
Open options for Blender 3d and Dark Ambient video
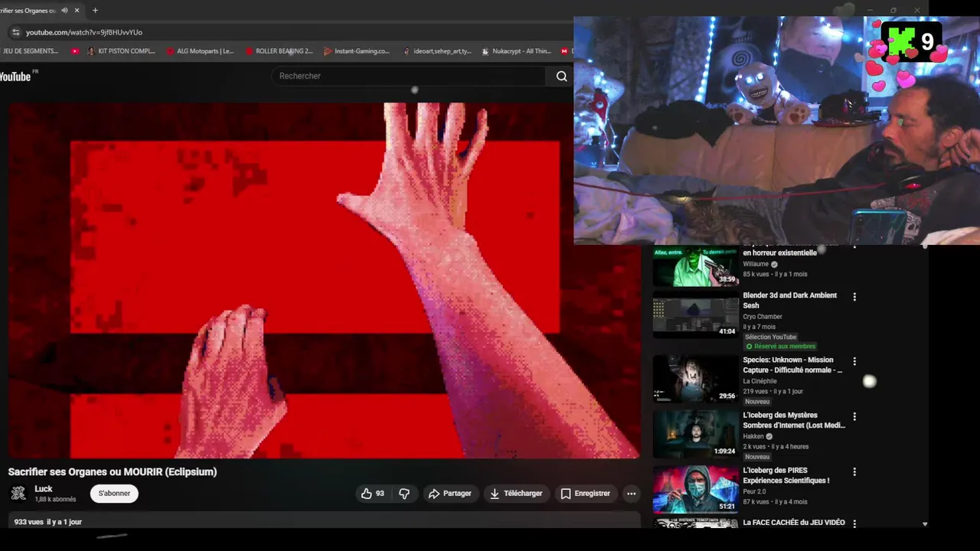tap(854, 297)
